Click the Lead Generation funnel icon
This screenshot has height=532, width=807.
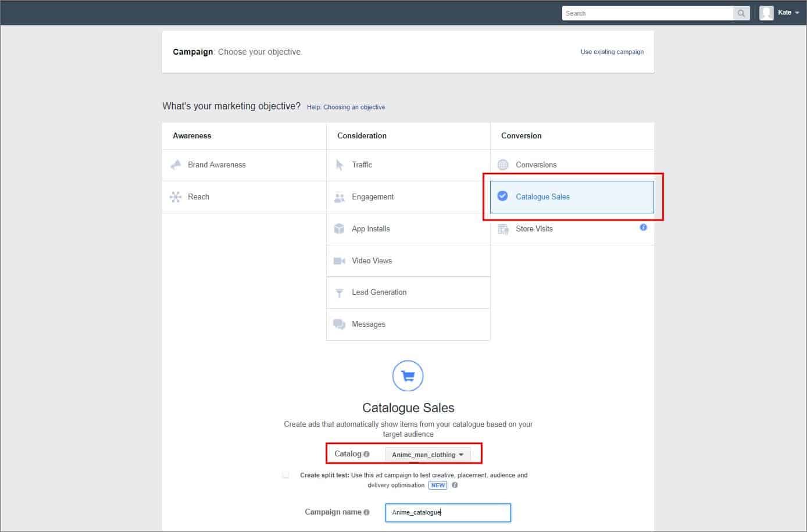pos(340,292)
